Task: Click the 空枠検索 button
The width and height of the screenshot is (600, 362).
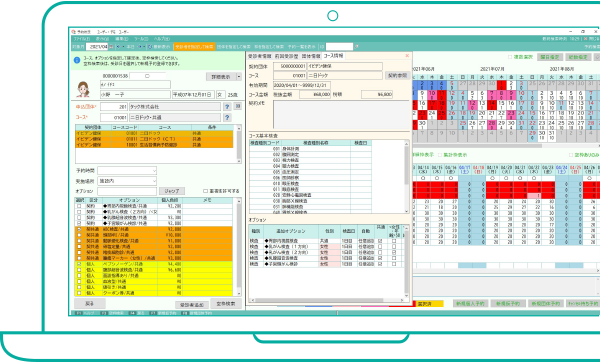Action: [x=226, y=303]
